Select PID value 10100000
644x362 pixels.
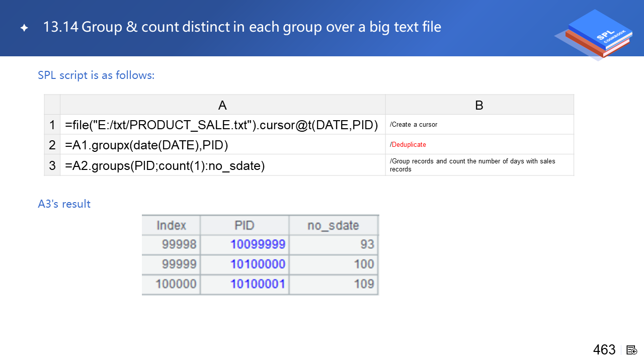coord(258,264)
